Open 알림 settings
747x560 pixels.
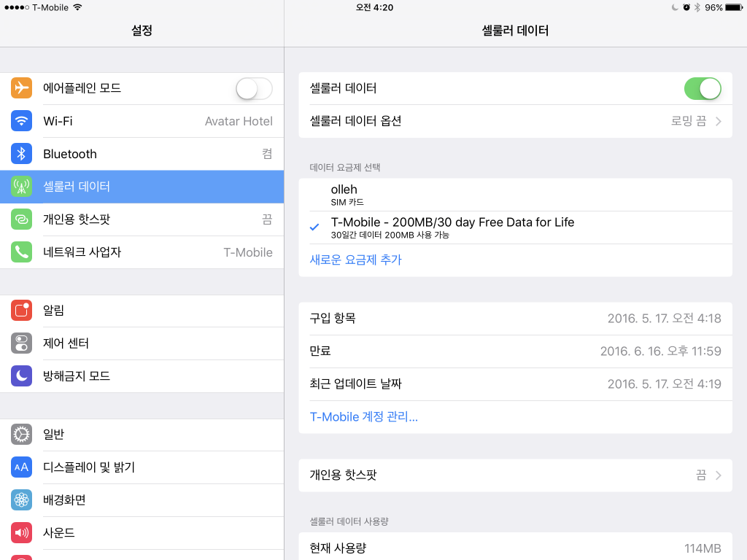142,311
